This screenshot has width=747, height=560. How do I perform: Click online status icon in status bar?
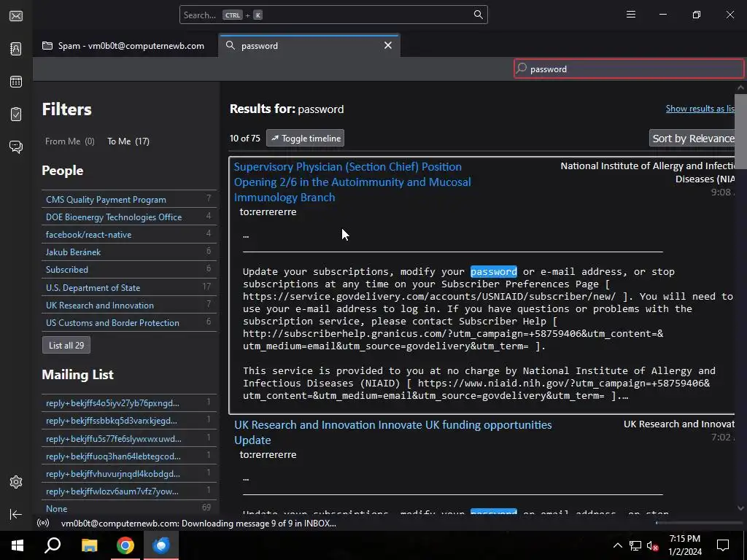coord(43,523)
